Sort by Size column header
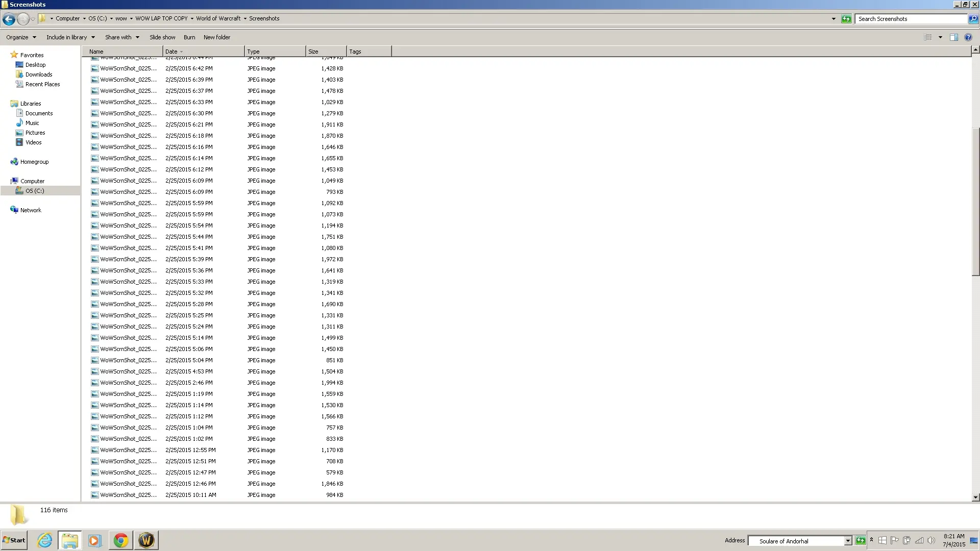 click(x=326, y=52)
